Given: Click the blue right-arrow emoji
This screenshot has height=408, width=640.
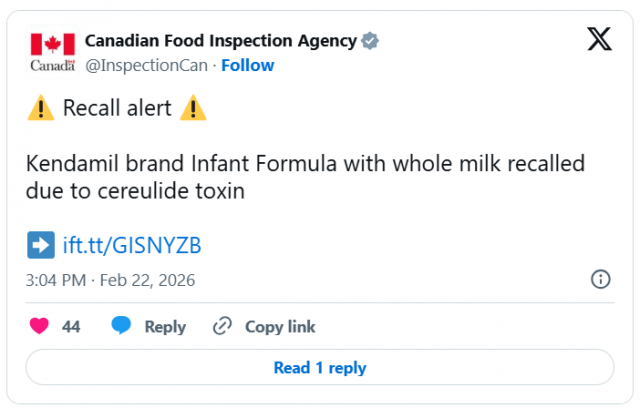Looking at the screenshot, I should coord(41,245).
